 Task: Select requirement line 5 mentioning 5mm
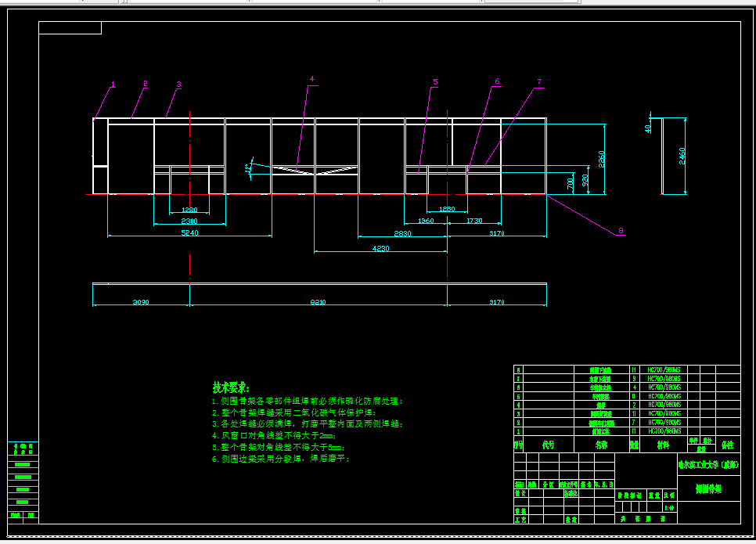[278, 447]
